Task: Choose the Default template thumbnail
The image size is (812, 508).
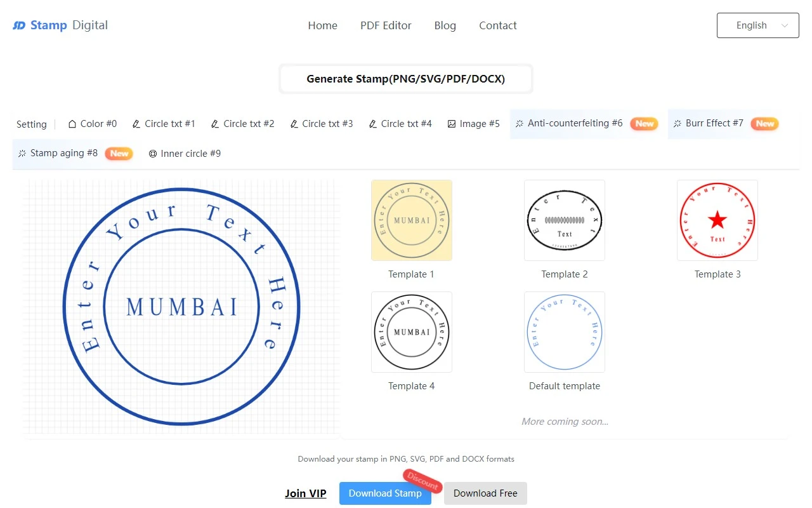Action: [565, 332]
